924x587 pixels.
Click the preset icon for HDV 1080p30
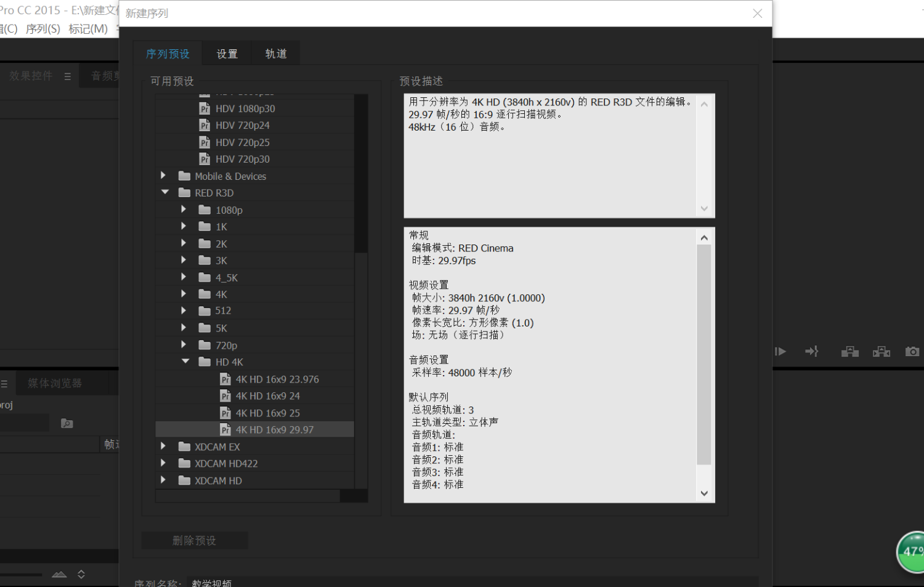tap(205, 108)
